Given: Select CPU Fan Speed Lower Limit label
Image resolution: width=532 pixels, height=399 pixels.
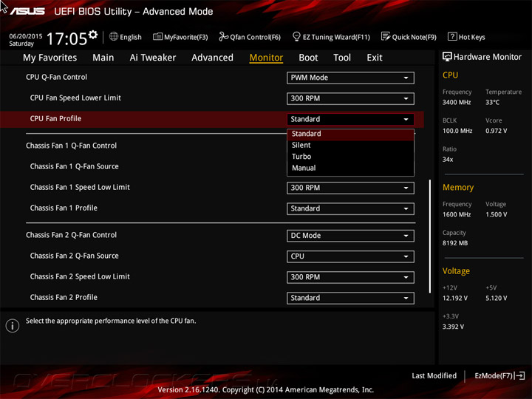Looking at the screenshot, I should coord(75,98).
